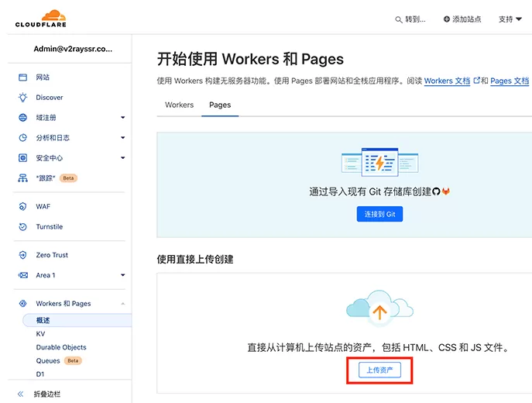532x403 pixels.
Task: Click the Cloudflare logo
Action: tap(41, 19)
